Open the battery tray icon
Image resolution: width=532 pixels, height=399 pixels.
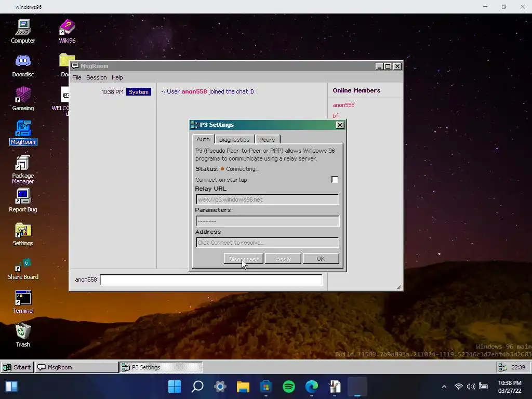[483, 387]
